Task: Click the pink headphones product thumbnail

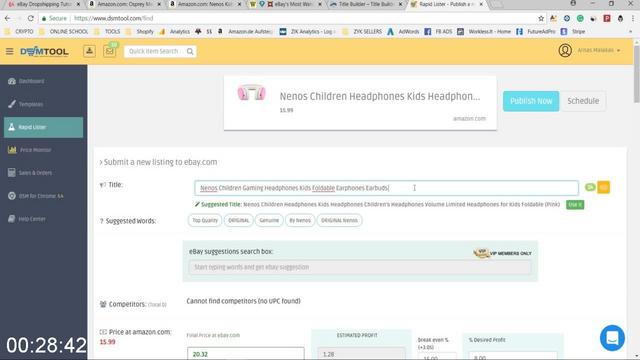Action: pos(251,93)
